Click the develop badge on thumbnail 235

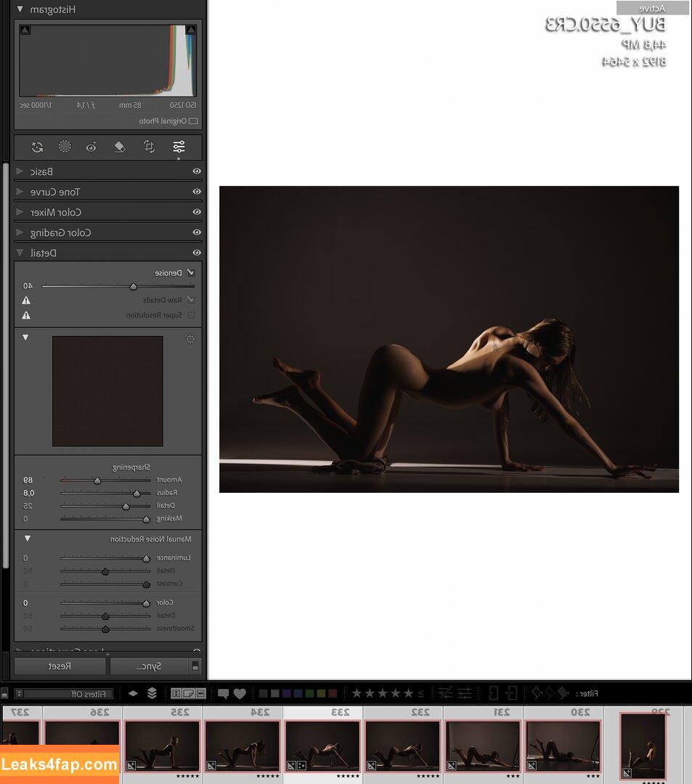click(131, 766)
